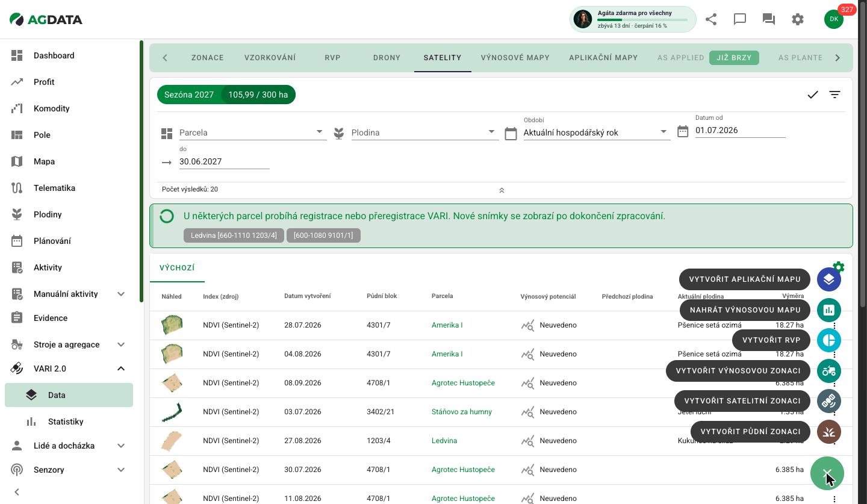Click the checkmark icon above filters
Screen dimensions: 867x504
click(813, 95)
